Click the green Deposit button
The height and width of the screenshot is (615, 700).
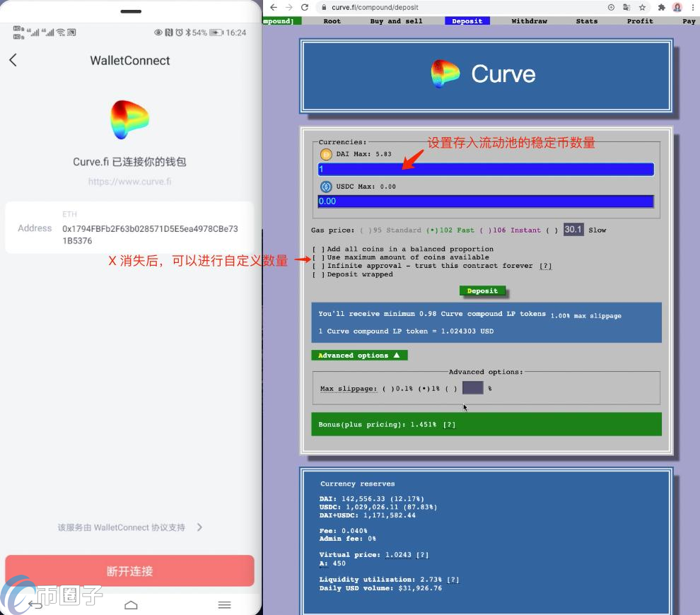(482, 291)
